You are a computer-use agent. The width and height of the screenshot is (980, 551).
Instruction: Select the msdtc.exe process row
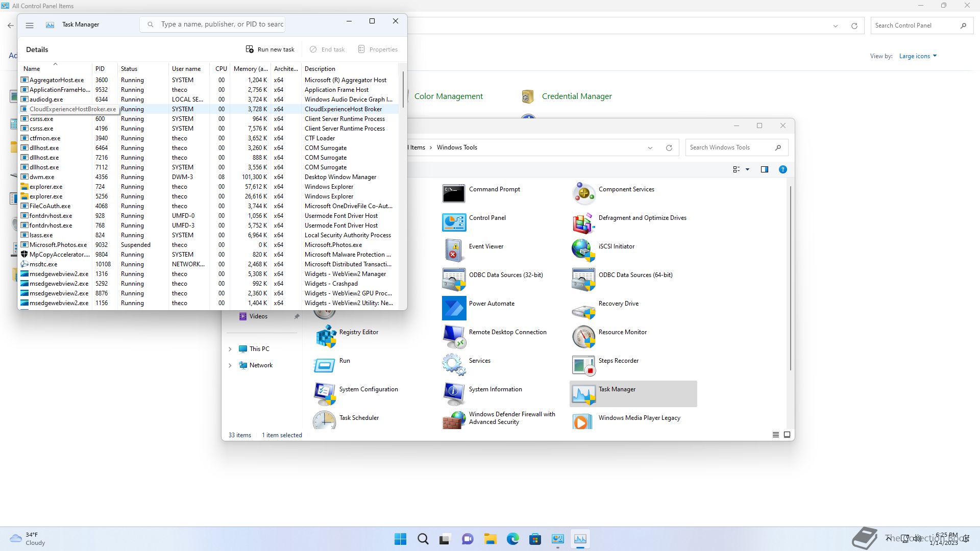click(209, 264)
